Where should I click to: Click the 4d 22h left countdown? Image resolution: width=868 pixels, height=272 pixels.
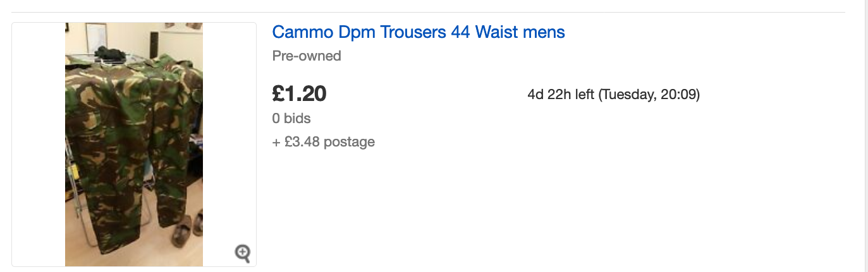561,95
